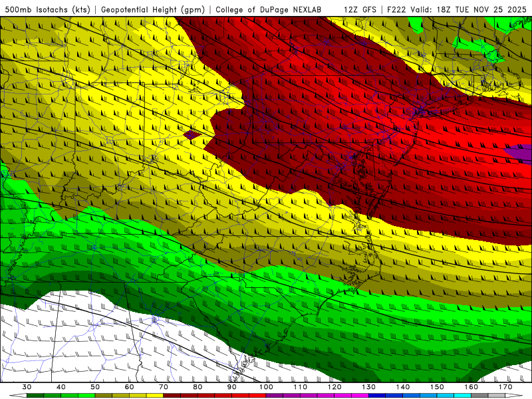
Task: Click the "F222 Valid: 18Z TUE NOV 25 2025" text
Action: coord(457,9)
